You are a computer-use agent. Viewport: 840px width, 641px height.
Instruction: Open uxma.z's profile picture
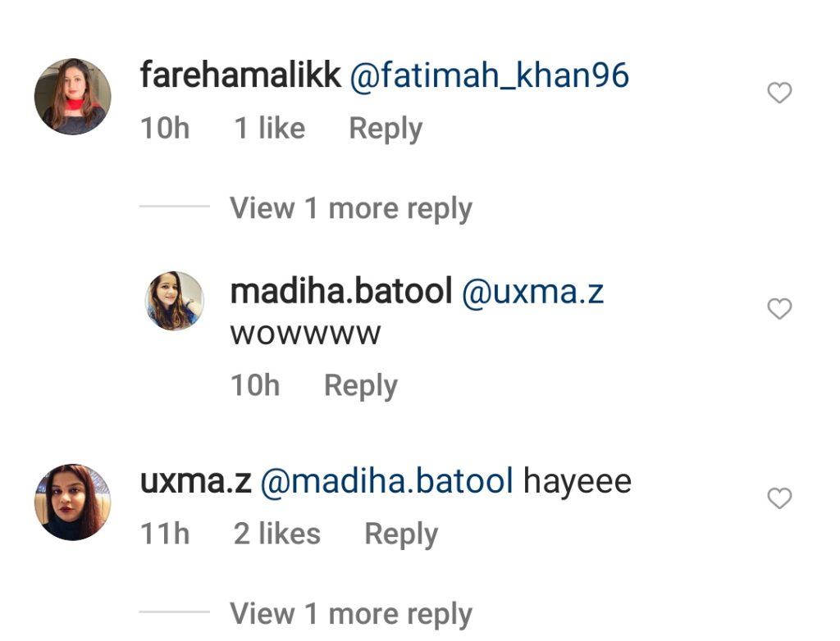pos(73,502)
